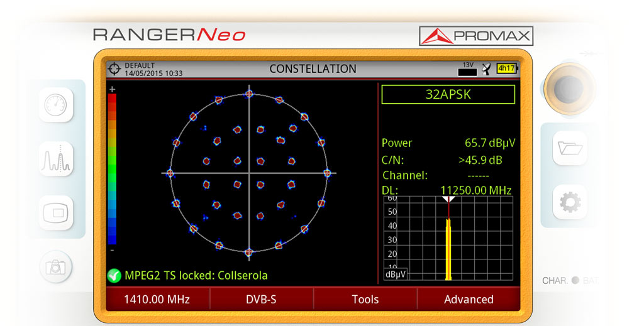This screenshot has height=326, width=644.
Task: Take a screenshot with the camera button
Action: tap(56, 266)
